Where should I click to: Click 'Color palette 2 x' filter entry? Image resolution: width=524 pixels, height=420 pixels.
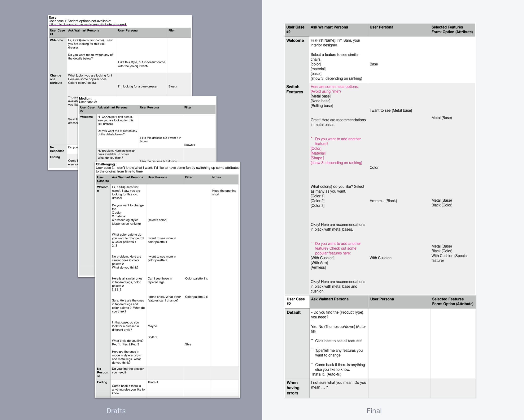tap(196, 297)
